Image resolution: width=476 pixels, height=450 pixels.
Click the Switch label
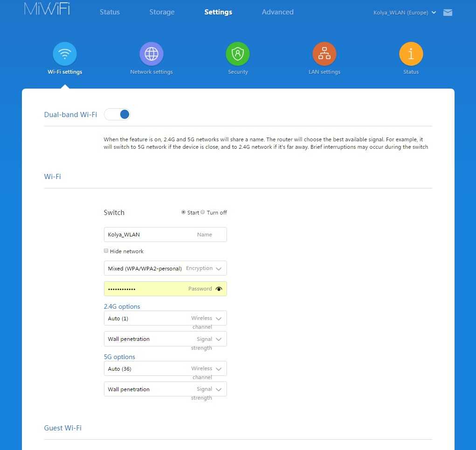click(x=114, y=213)
